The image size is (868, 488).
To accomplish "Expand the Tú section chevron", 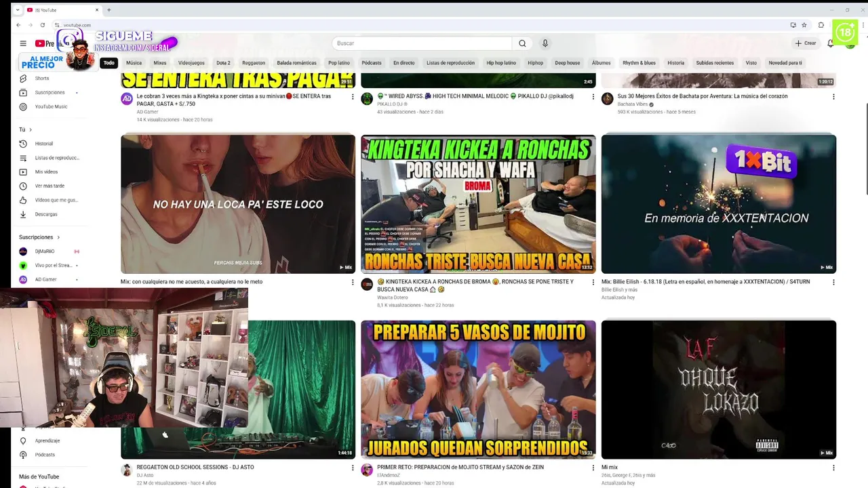I will coord(31,129).
